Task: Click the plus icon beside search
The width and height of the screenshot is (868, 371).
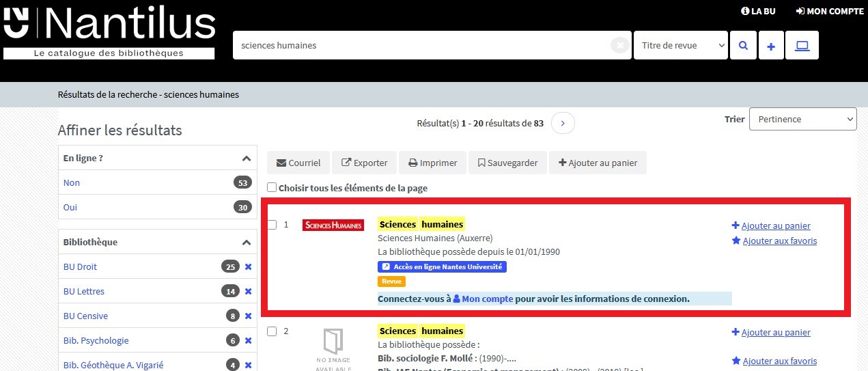Action: 771,46
